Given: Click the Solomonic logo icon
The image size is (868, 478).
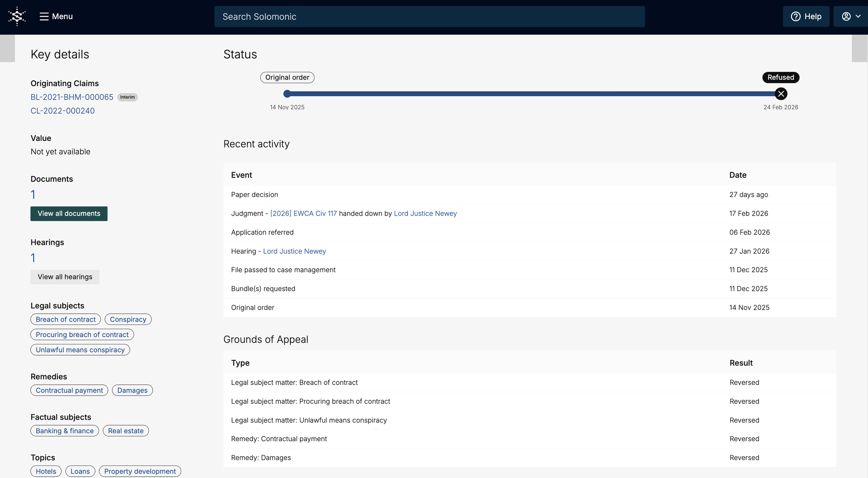Looking at the screenshot, I should pos(17,16).
